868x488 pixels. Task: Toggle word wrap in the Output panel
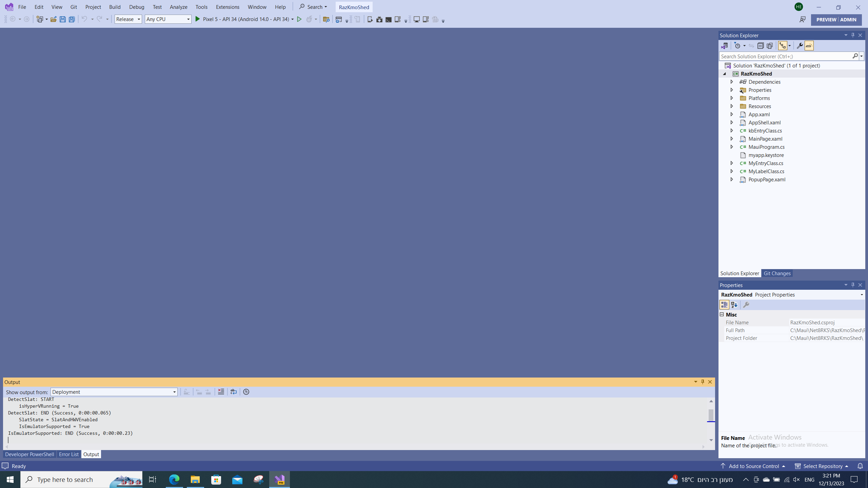pyautogui.click(x=233, y=392)
